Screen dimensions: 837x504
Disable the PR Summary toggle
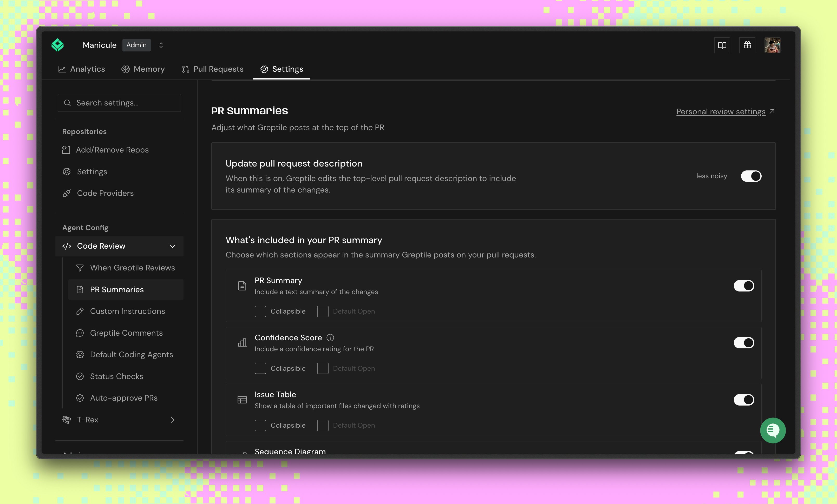point(744,286)
